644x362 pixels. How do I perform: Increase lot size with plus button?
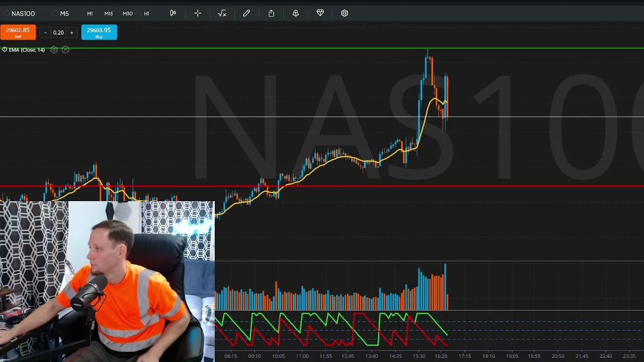[71, 33]
